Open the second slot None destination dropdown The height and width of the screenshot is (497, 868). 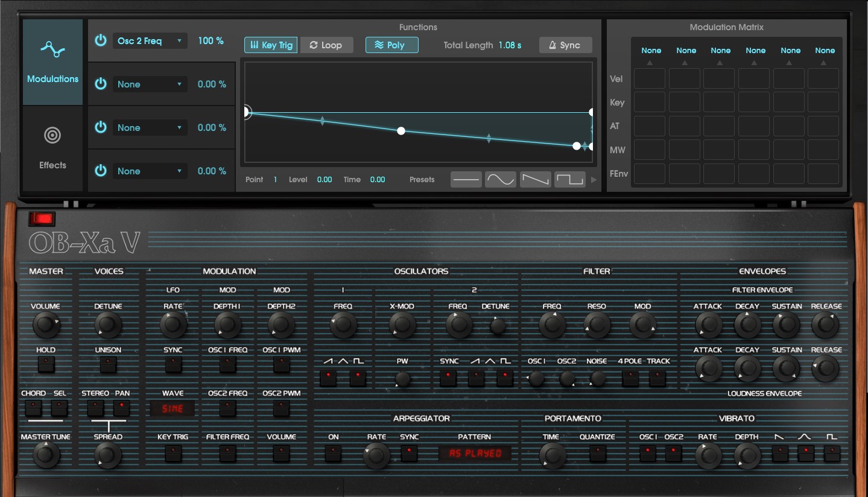[x=150, y=84]
